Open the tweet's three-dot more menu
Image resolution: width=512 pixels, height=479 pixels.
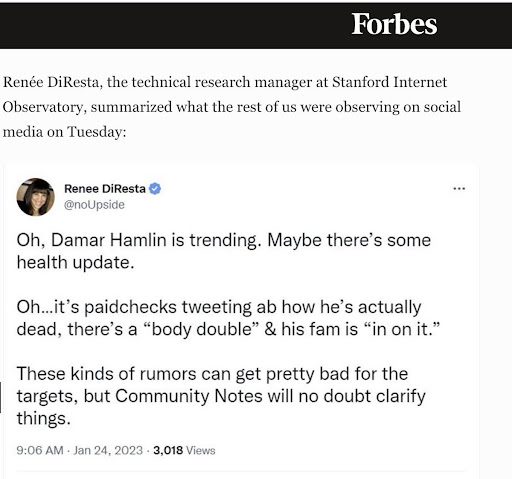(459, 189)
